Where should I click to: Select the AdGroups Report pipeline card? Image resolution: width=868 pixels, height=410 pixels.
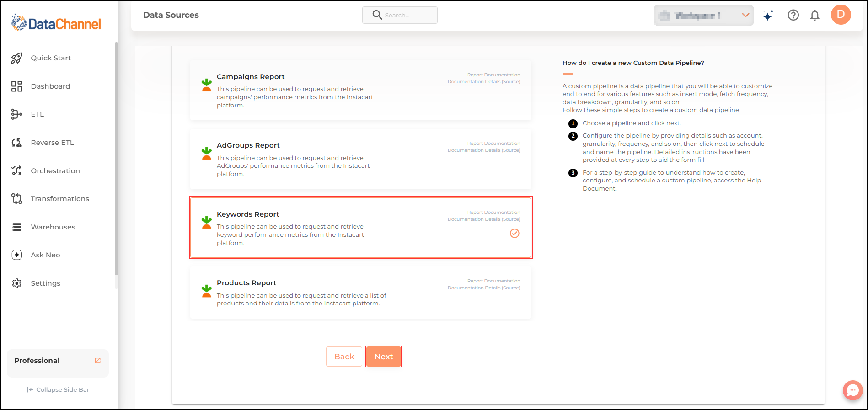tap(361, 159)
